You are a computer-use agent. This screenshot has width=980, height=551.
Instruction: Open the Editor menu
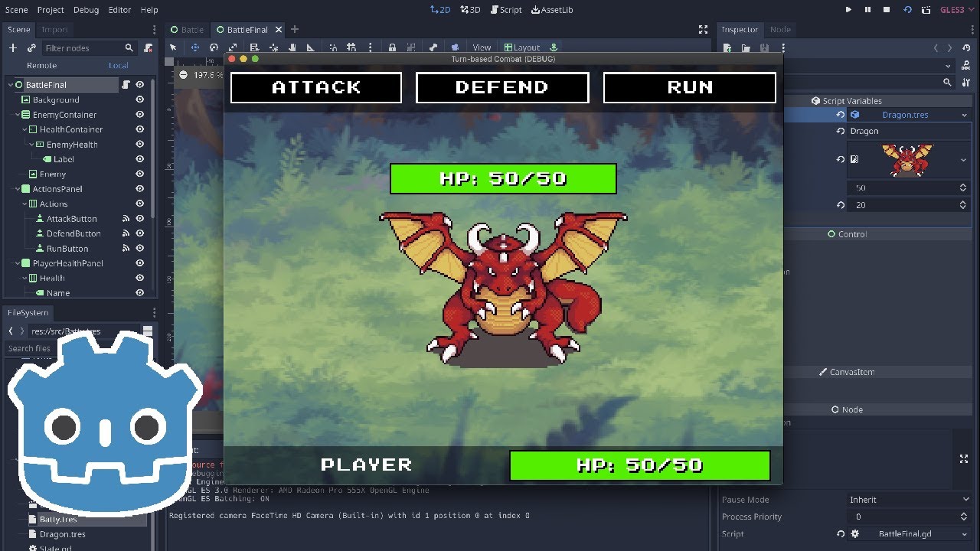[119, 10]
